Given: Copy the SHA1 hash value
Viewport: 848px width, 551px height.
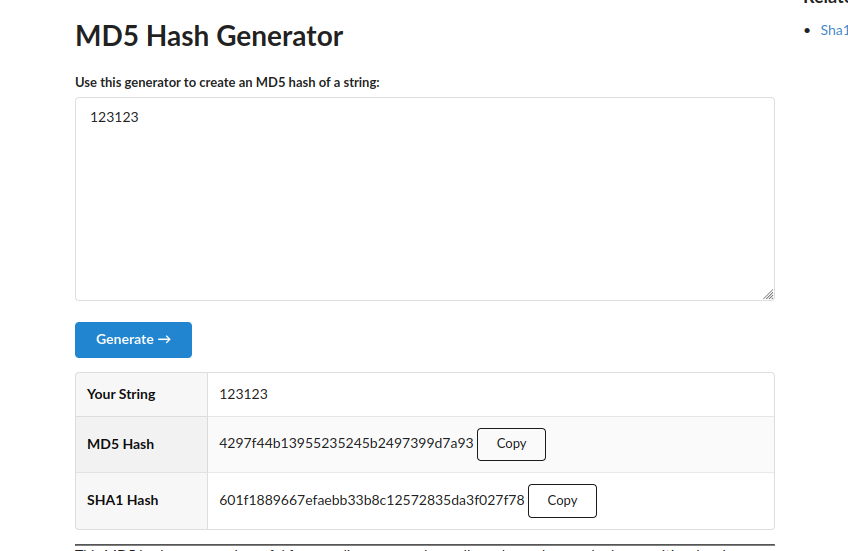Looking at the screenshot, I should pos(562,501).
